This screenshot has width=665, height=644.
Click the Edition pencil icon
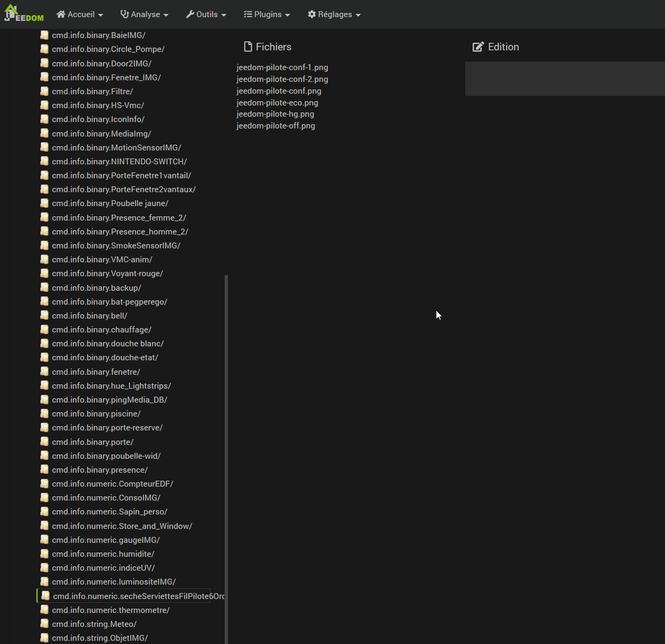(x=478, y=47)
